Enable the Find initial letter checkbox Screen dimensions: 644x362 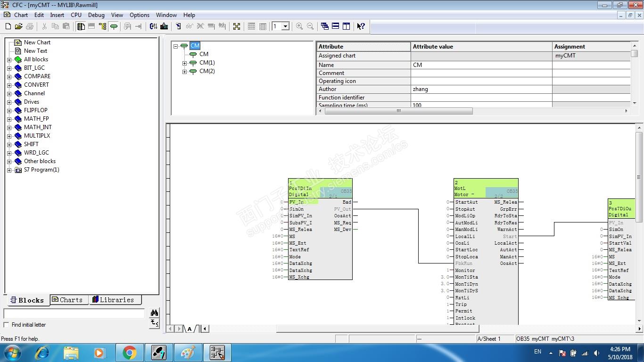(x=6, y=325)
